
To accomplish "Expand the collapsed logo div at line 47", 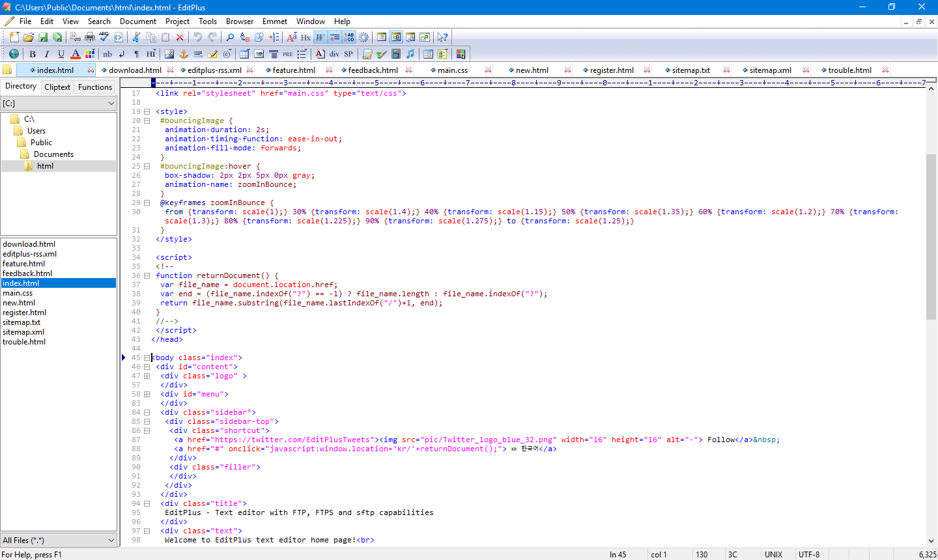I will pos(148,376).
